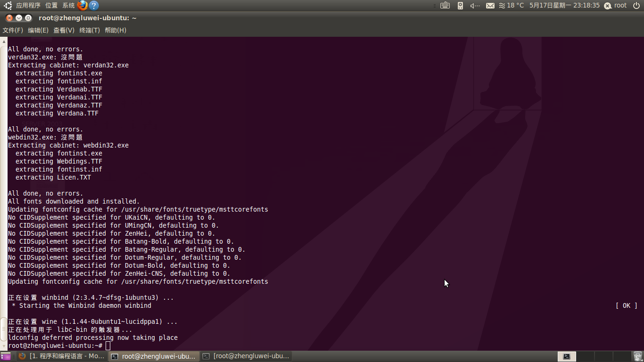The image size is (644, 362).
Task: Open the 终端(T) menu
Action: 90,30
